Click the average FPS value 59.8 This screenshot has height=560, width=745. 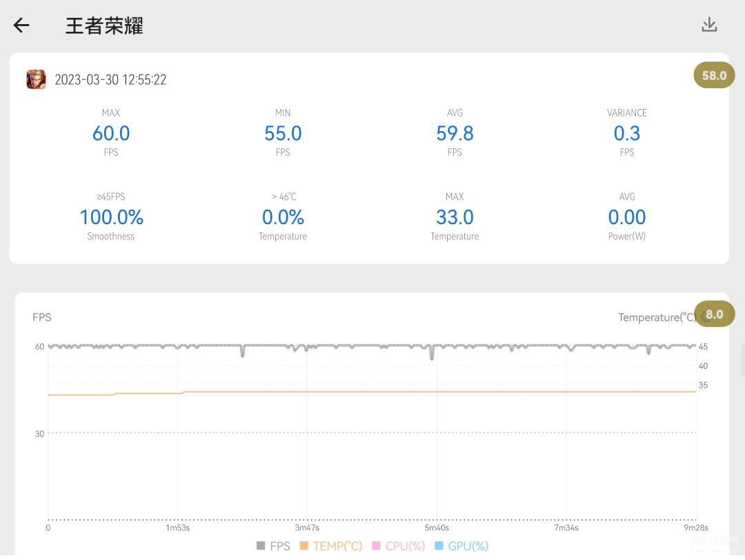tap(455, 134)
